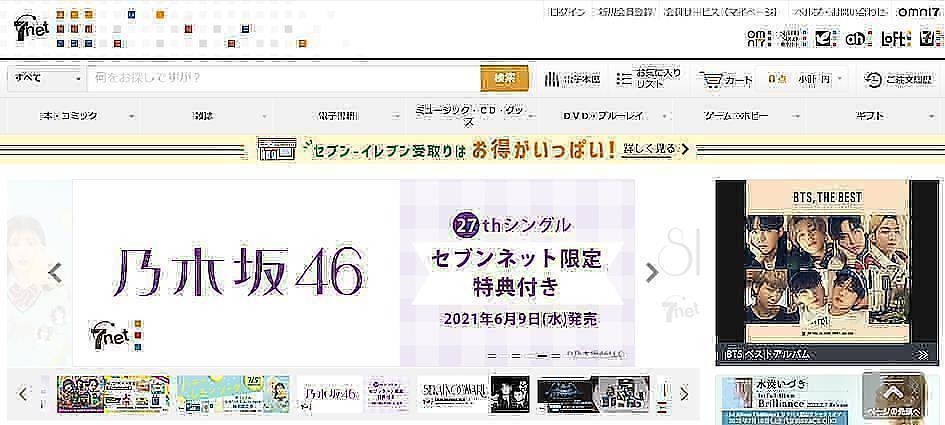Focus the search keyword input field
This screenshot has width=945, height=425.
point(283,79)
